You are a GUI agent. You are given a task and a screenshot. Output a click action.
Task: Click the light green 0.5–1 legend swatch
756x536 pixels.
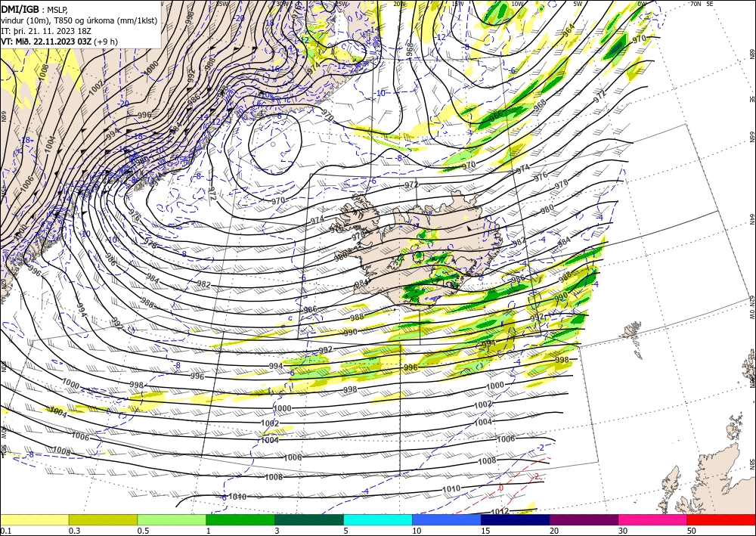(x=172, y=519)
